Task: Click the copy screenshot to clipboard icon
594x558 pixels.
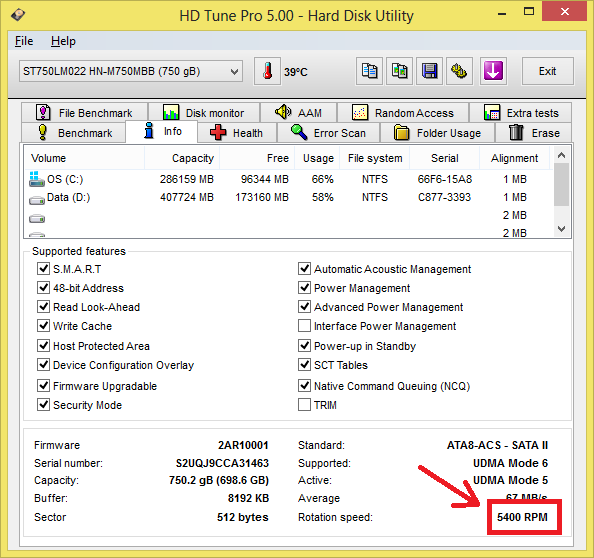Action: pos(399,71)
